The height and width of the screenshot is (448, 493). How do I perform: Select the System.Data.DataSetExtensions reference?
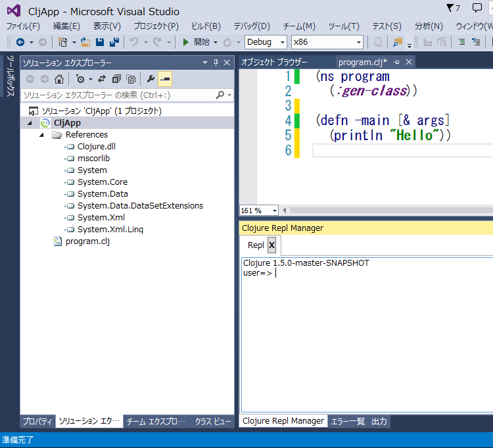140,206
